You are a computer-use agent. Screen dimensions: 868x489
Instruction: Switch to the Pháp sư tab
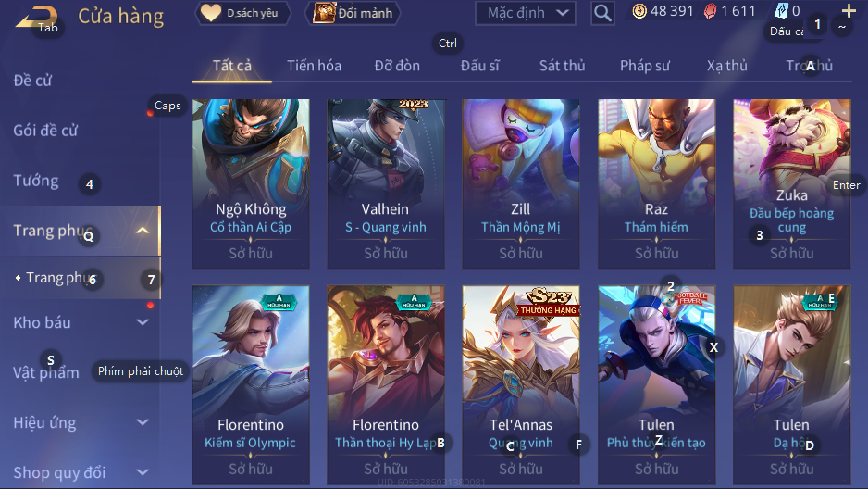[x=644, y=66]
